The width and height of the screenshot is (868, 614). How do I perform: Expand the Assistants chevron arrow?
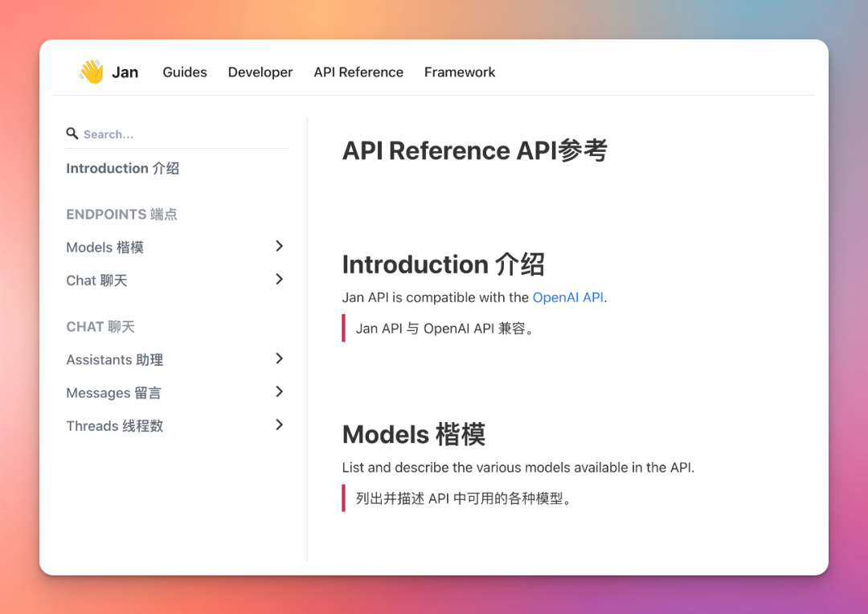[x=279, y=358]
